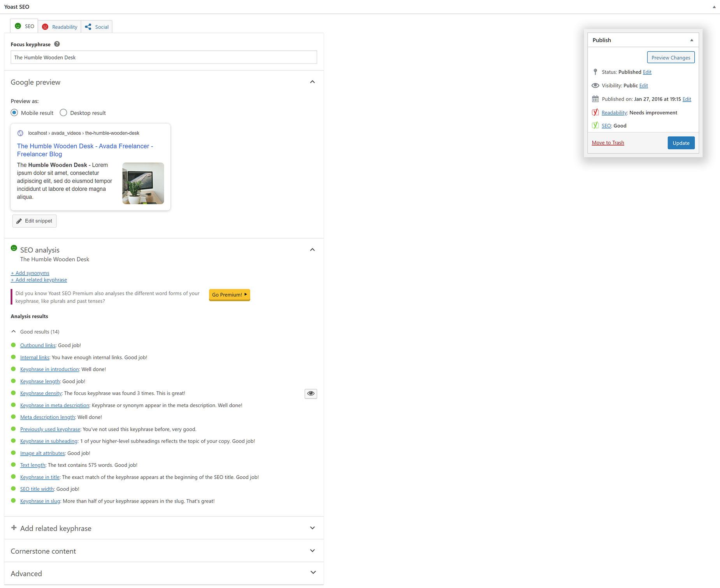Open Keyphrase density link

[41, 393]
